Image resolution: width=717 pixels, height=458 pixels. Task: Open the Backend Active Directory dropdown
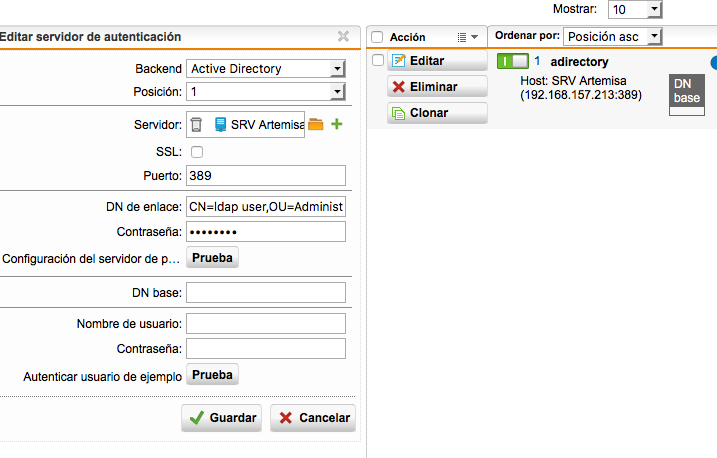coord(266,69)
